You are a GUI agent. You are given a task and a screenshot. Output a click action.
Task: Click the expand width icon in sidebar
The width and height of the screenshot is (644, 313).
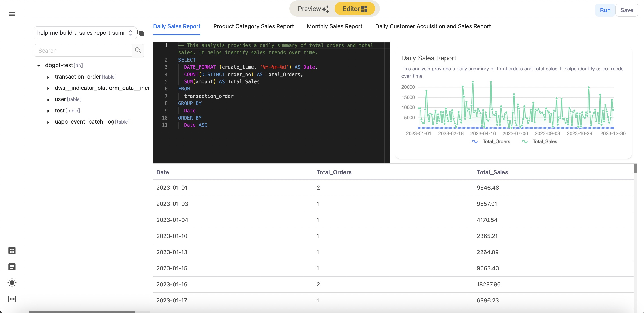[12, 299]
